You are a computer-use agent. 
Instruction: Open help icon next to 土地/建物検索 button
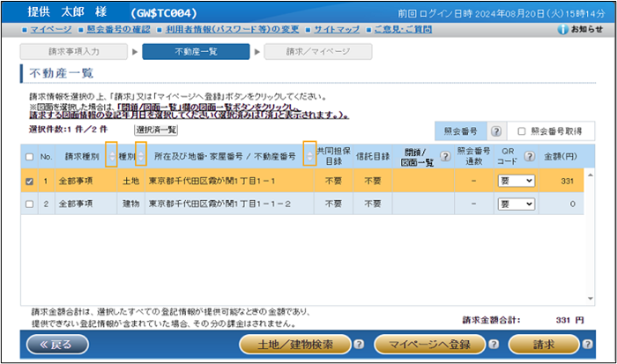360,345
